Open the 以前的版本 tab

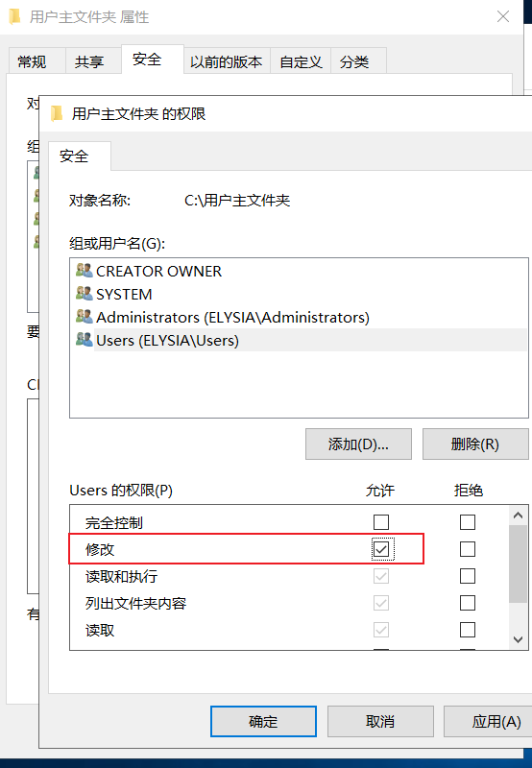coord(227,61)
